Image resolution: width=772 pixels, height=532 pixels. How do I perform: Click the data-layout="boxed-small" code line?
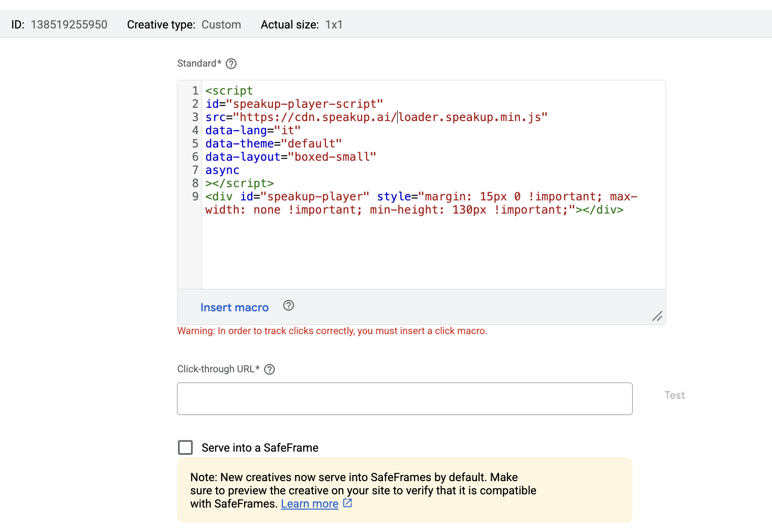291,157
